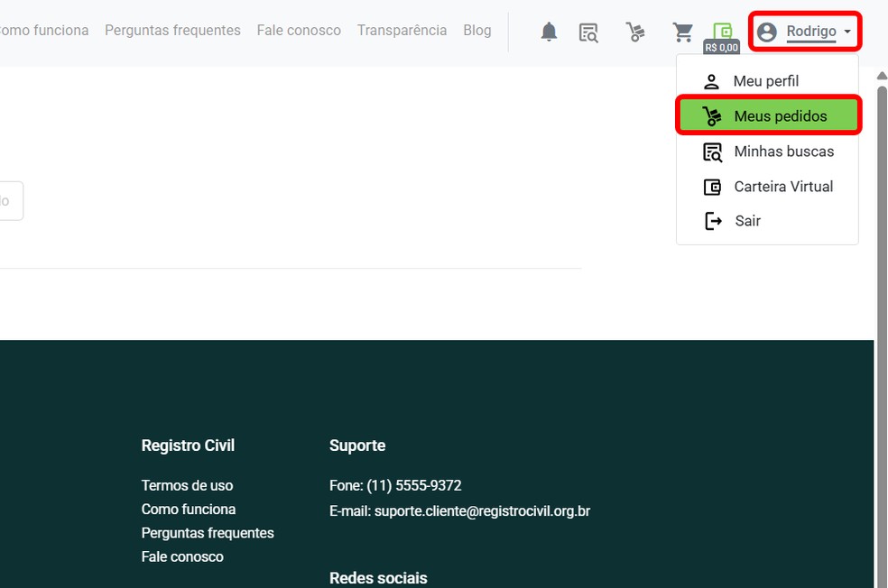This screenshot has width=888, height=588.
Task: Expand the Rodrigo account dropdown arrow
Action: pyautogui.click(x=846, y=32)
